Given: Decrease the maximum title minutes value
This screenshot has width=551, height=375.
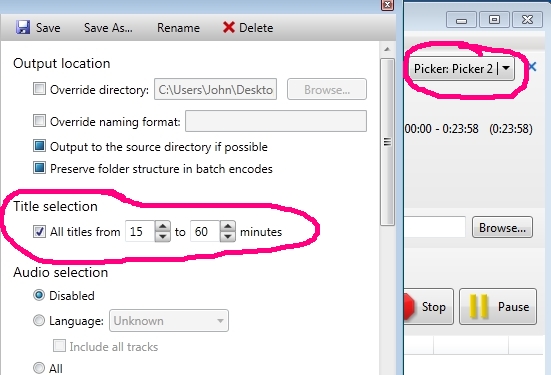Looking at the screenshot, I should [x=228, y=237].
